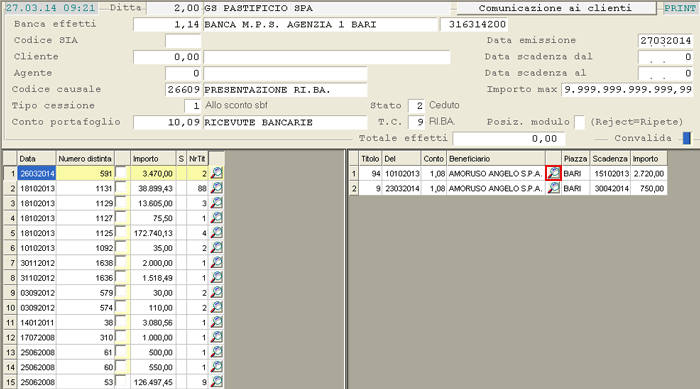
Task: Open magnifier for distinta 53 row
Action: point(217,382)
